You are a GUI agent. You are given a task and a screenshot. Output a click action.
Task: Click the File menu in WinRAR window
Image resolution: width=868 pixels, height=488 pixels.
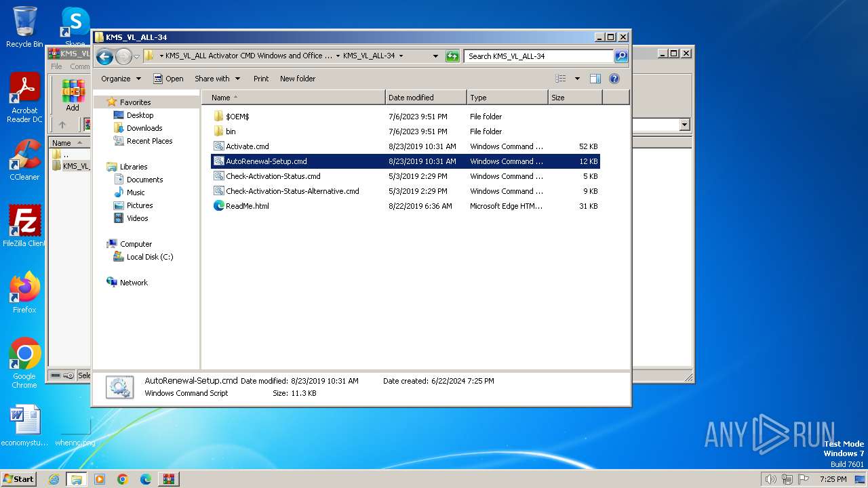click(56, 66)
